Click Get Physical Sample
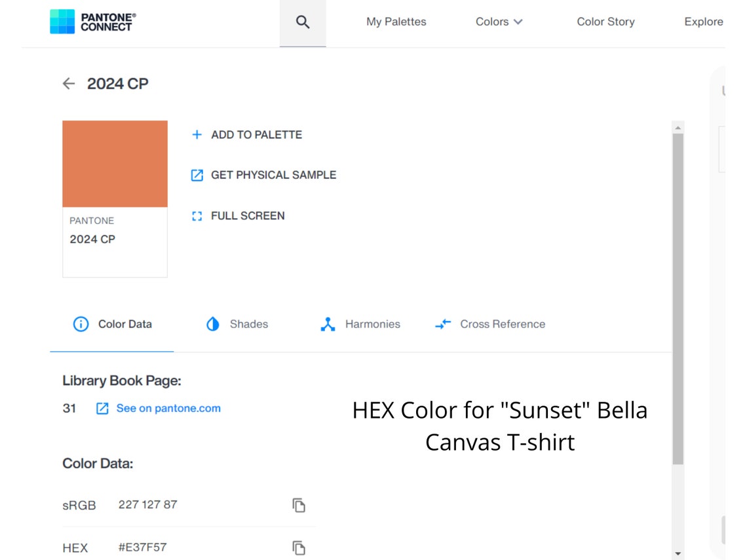The height and width of the screenshot is (560, 747). [x=273, y=175]
